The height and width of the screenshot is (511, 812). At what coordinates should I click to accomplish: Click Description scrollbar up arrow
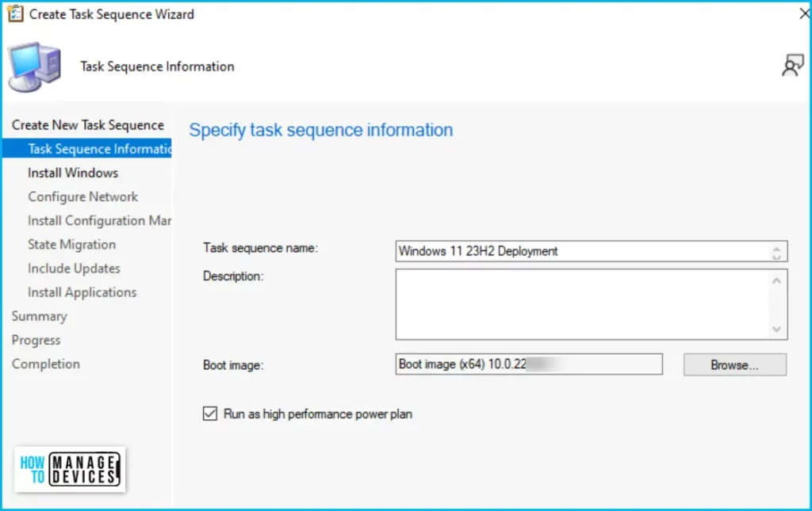pos(776,280)
